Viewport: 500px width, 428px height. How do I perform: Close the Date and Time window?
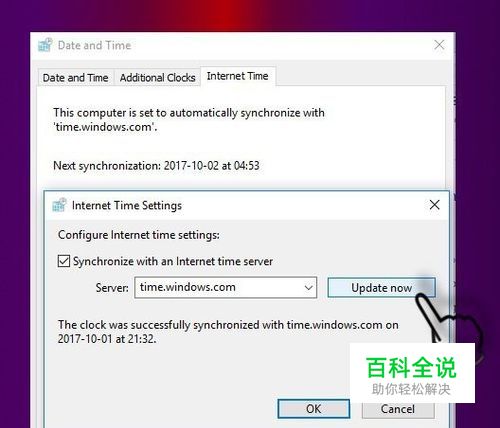click(x=439, y=45)
